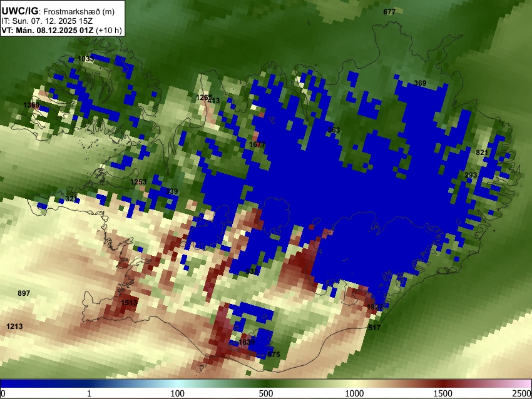Screen dimensions: 532x399
Task: Click the map value '339'
Action: 171,191
